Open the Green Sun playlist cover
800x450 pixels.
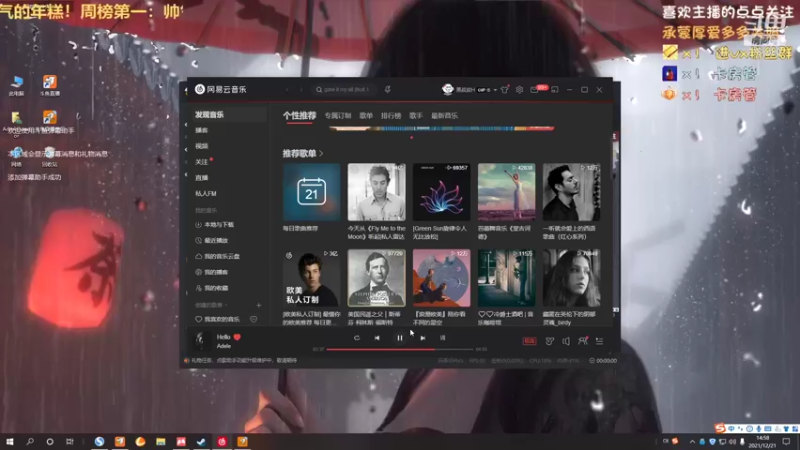tap(441, 192)
